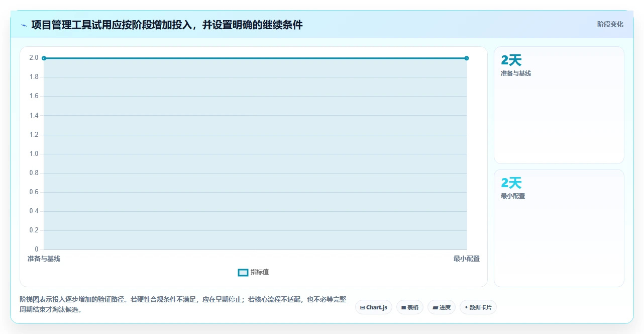This screenshot has width=644, height=334.
Task: Click the data point above 最小配置
Action: coord(467,58)
